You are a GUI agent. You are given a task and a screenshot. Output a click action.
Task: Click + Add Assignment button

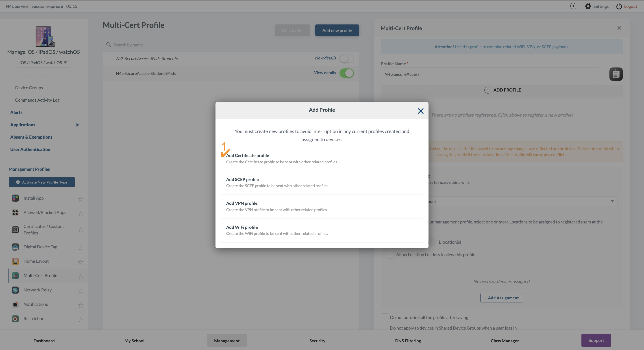(502, 298)
